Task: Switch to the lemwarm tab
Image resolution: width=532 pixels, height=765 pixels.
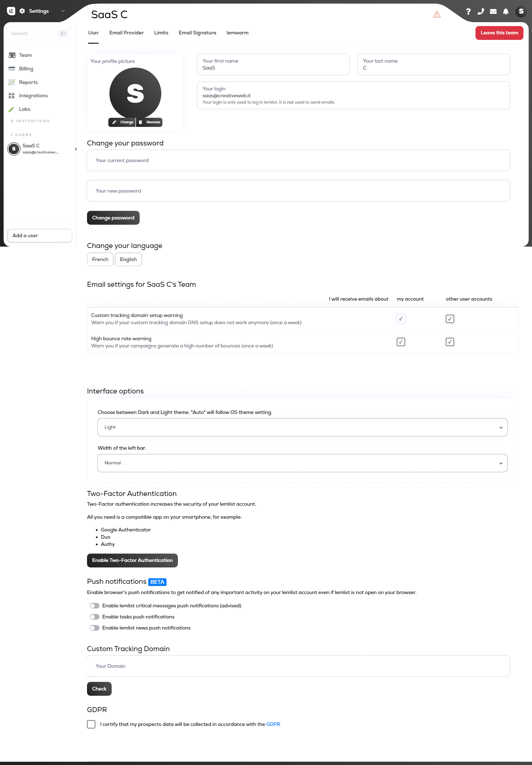Action: pyautogui.click(x=237, y=32)
